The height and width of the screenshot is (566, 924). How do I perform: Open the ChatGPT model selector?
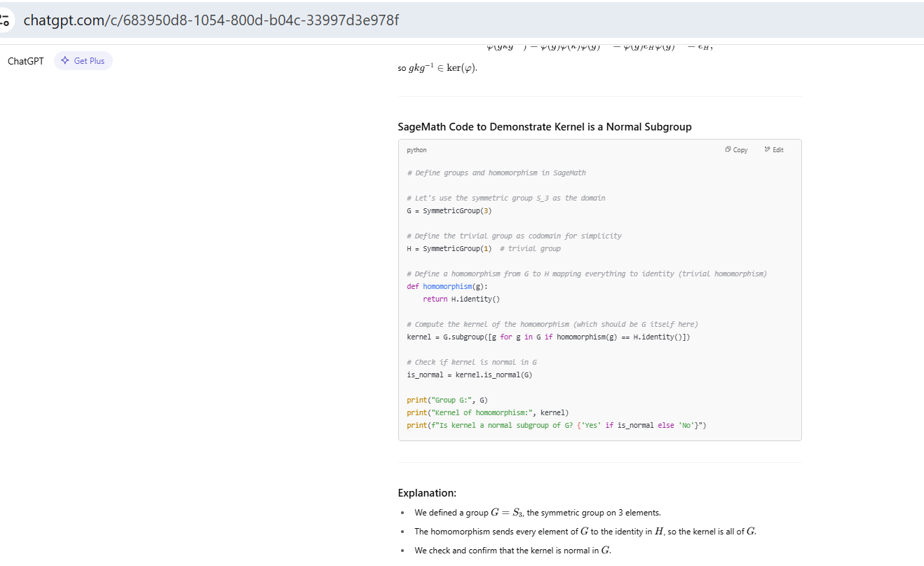25,61
